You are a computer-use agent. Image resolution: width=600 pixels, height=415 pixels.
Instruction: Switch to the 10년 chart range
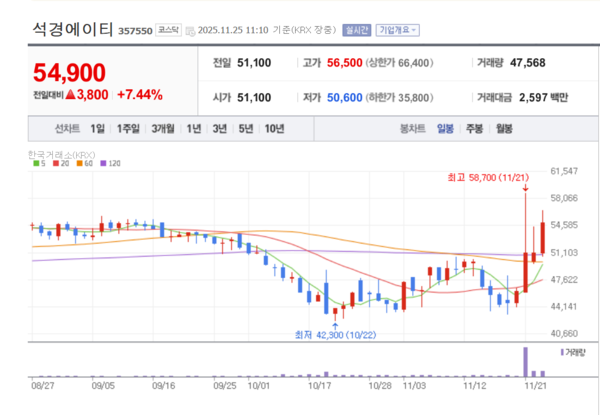coord(273,129)
